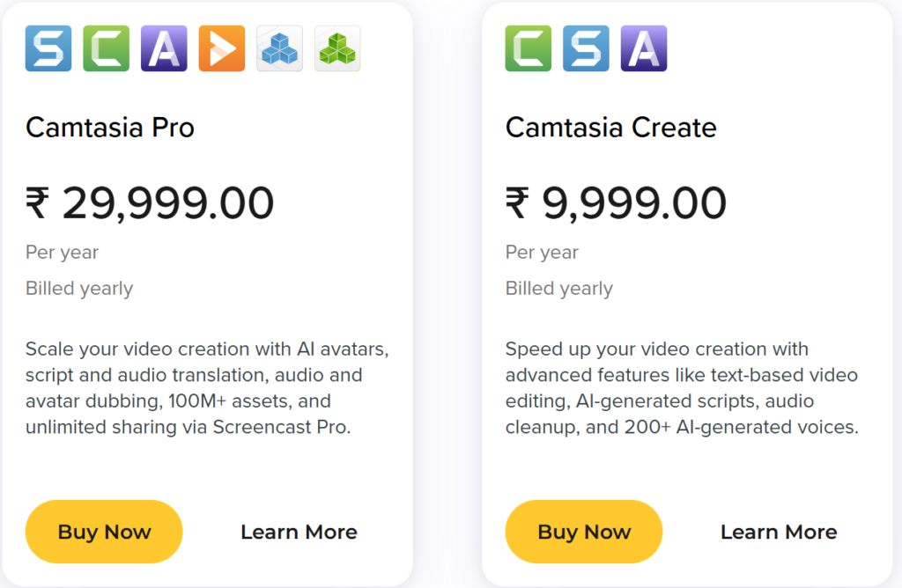The width and height of the screenshot is (902, 588).
Task: Select the Camtasia Create plan title
Action: pos(610,128)
